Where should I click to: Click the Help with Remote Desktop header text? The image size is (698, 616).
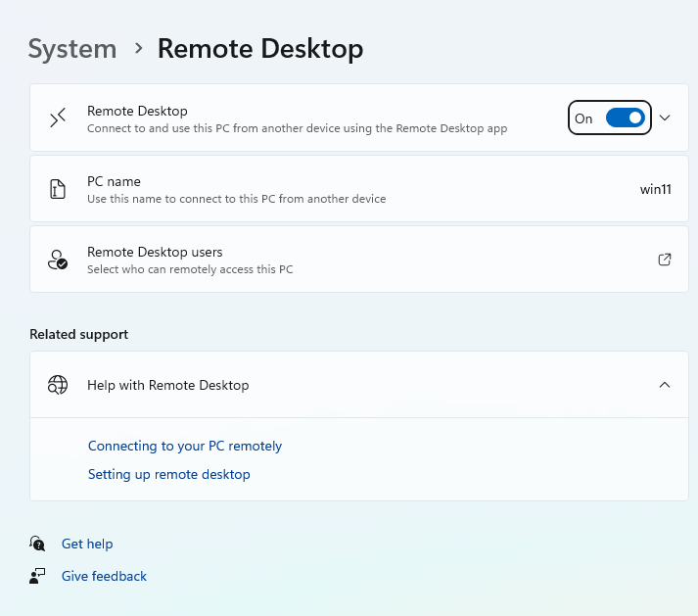click(168, 385)
